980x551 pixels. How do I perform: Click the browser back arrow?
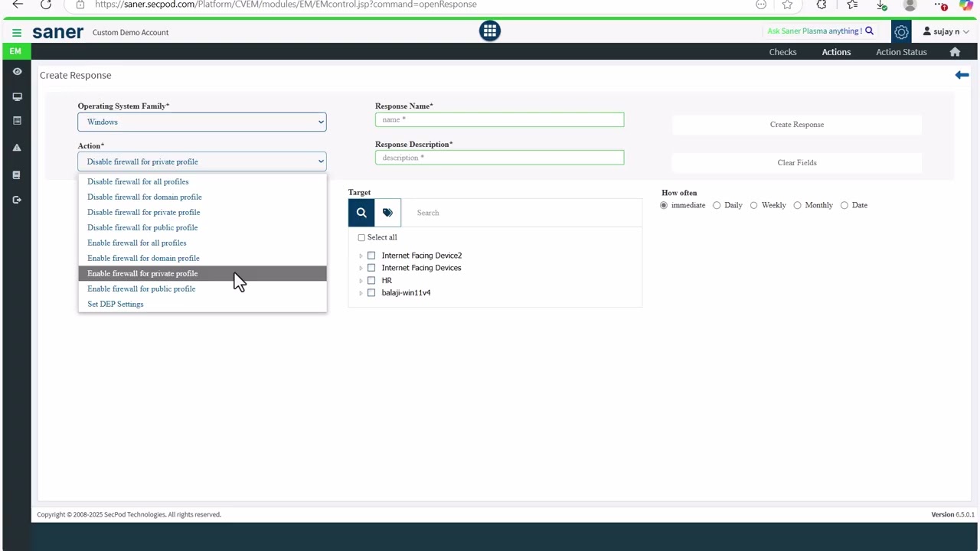(18, 5)
